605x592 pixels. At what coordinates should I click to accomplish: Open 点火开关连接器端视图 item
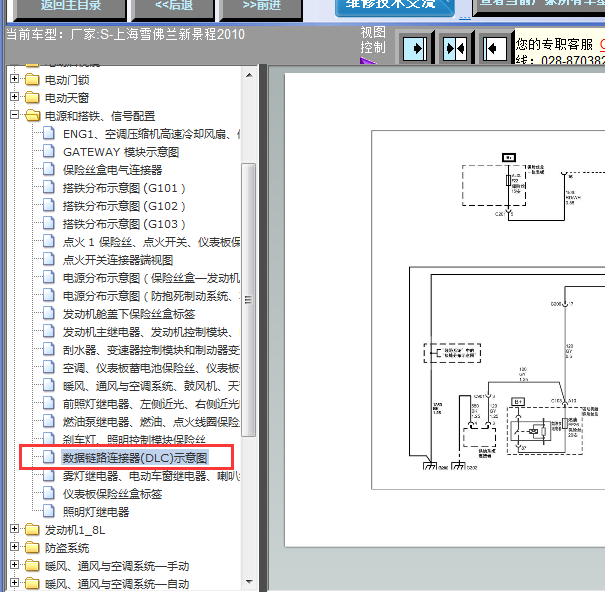pos(118,260)
